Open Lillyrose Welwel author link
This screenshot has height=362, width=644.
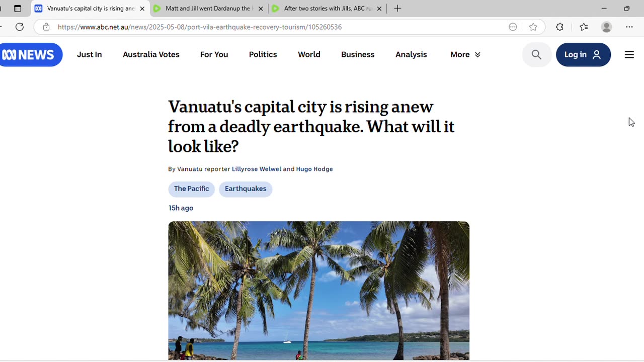pyautogui.click(x=256, y=169)
